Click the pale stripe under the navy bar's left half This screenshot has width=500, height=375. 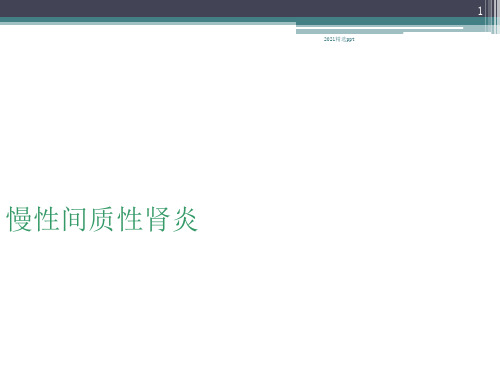[x=148, y=23]
